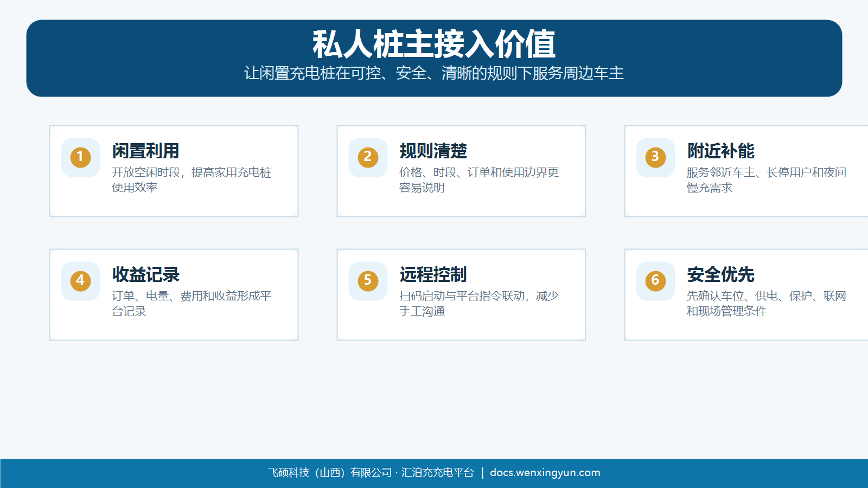This screenshot has height=488, width=868.
Task: Click the number 2 badge icon
Action: point(368,157)
